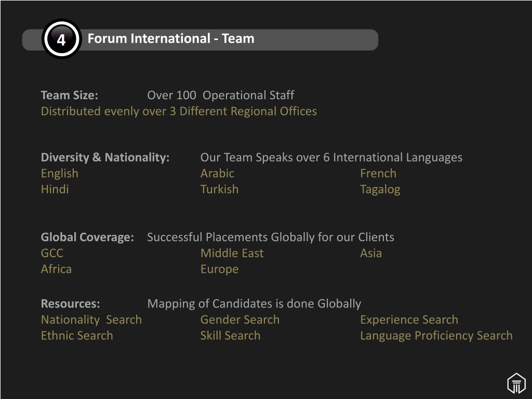Screen dimensions: 532x399
Task: Click the 'English' language entry
Action: (x=60, y=174)
